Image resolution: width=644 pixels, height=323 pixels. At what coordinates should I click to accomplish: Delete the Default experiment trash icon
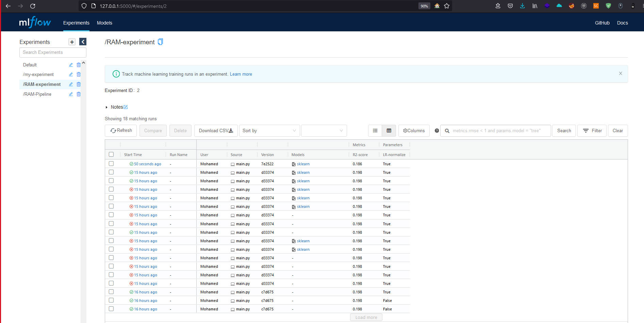click(x=79, y=65)
